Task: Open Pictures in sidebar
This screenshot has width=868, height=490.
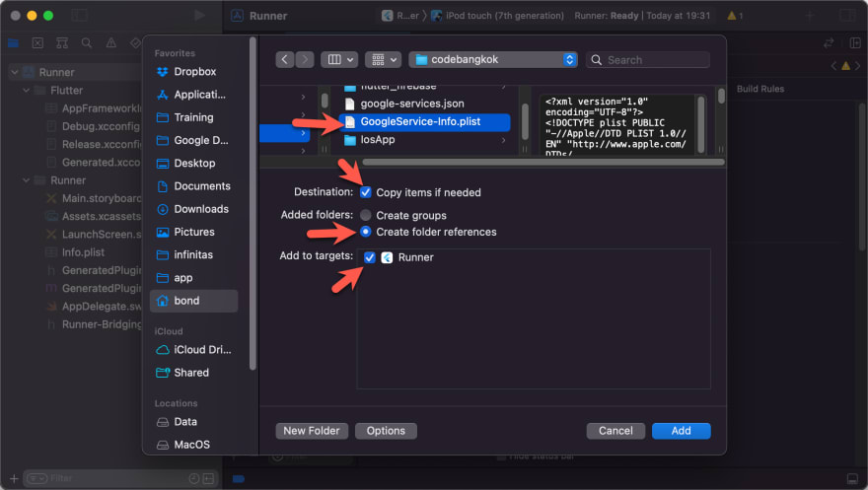Action: click(x=193, y=232)
